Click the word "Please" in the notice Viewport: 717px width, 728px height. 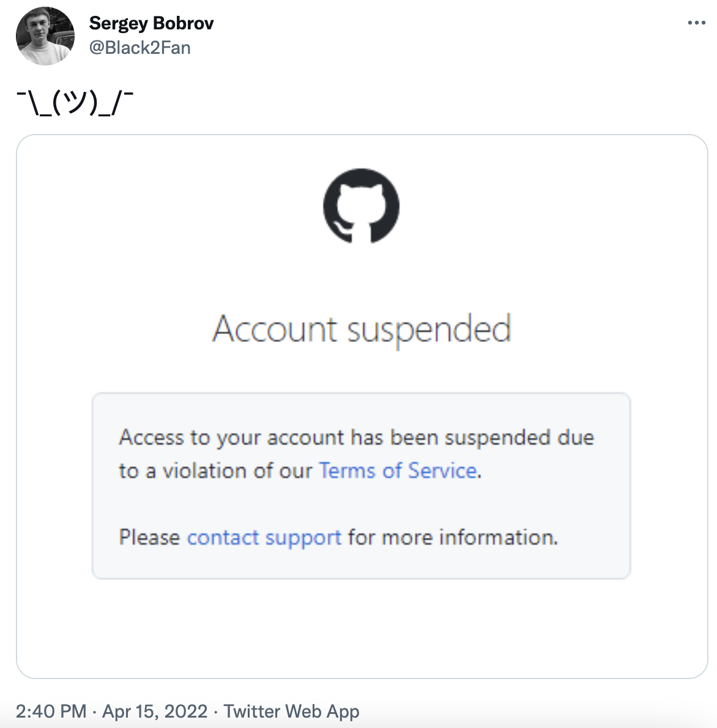tap(149, 537)
